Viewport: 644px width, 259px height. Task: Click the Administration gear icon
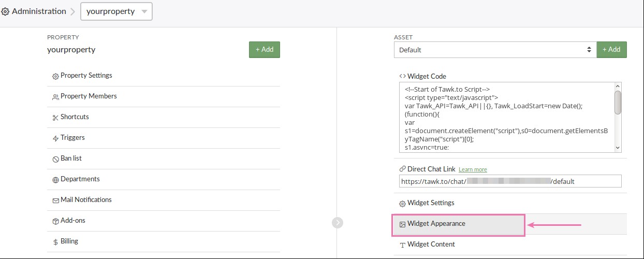pyautogui.click(x=5, y=11)
